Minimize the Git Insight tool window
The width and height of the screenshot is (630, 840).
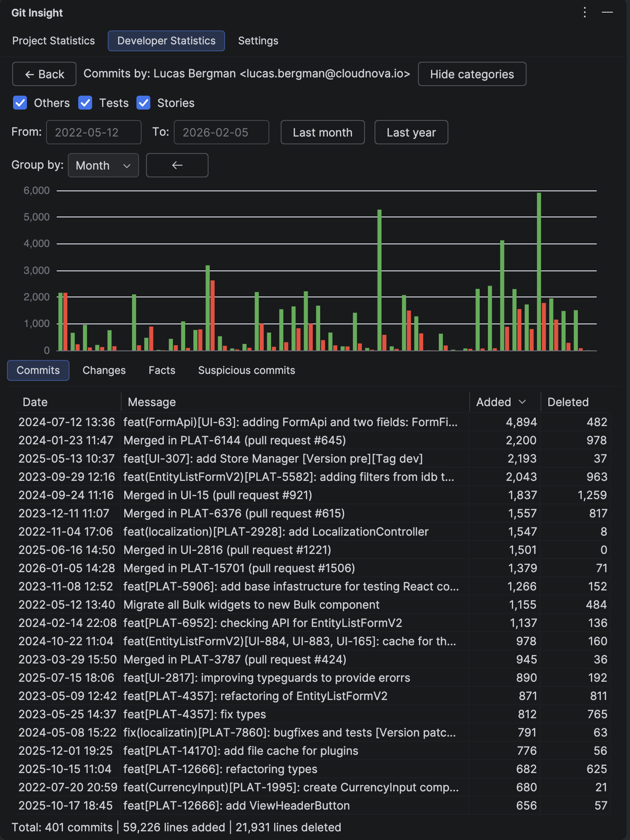click(x=607, y=13)
